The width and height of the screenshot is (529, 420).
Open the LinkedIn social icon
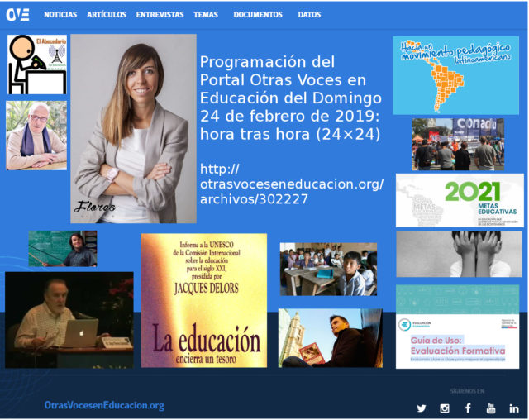(x=514, y=408)
